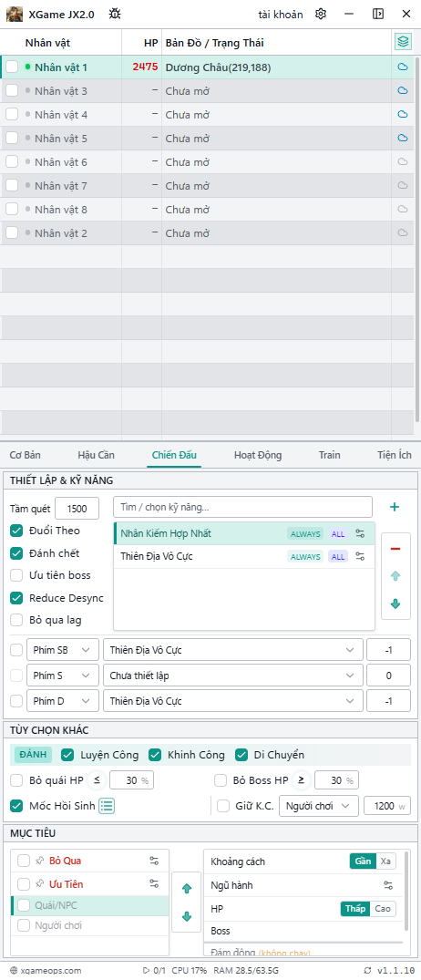Open Ngũ hành settings sliders icon

388,885
